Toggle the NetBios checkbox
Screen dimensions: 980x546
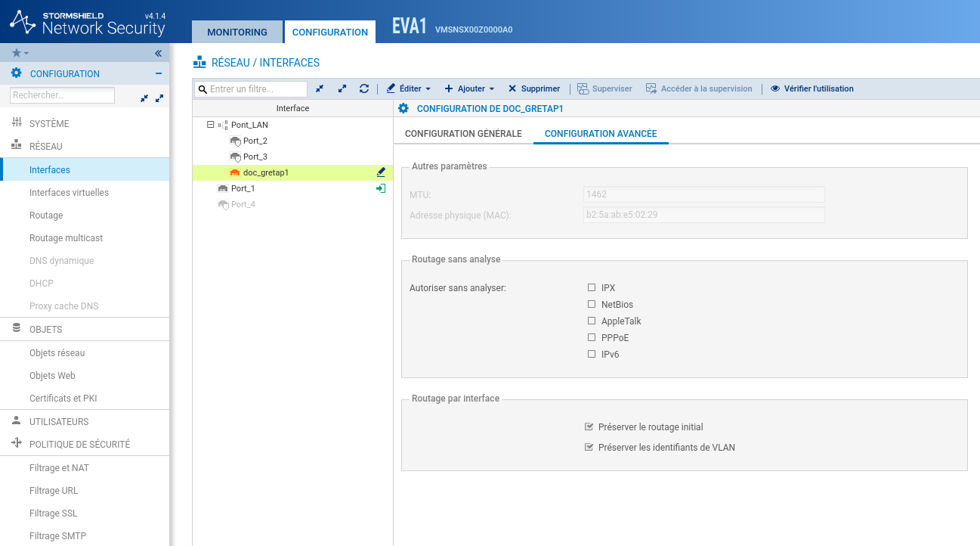tap(592, 305)
